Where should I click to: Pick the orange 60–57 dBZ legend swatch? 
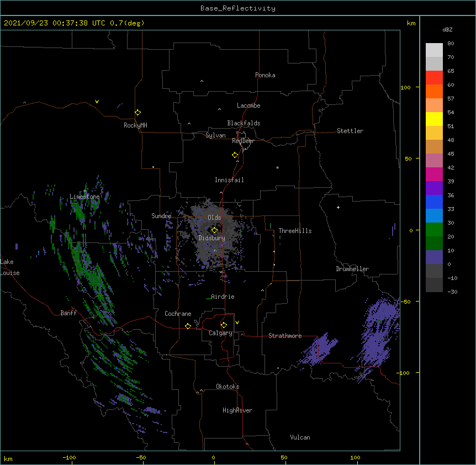(x=434, y=91)
